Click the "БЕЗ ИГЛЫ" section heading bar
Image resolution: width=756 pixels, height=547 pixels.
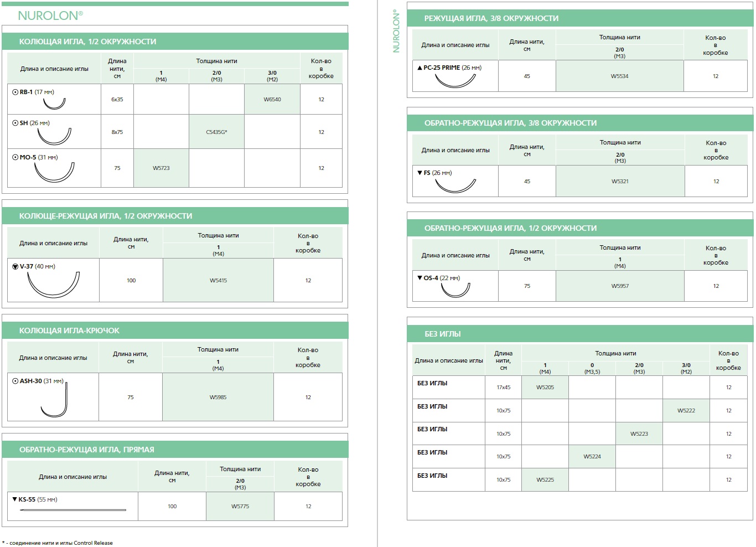coord(580,334)
